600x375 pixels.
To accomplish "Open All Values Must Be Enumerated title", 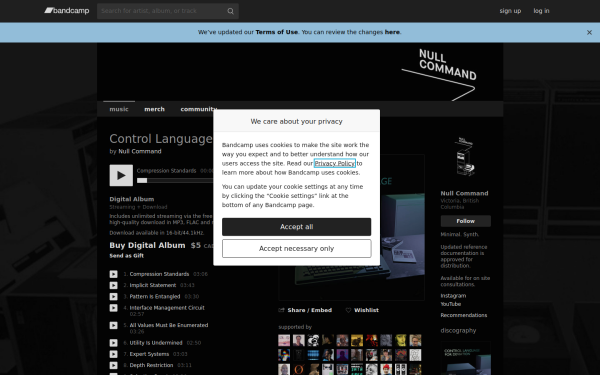I will 169,325.
